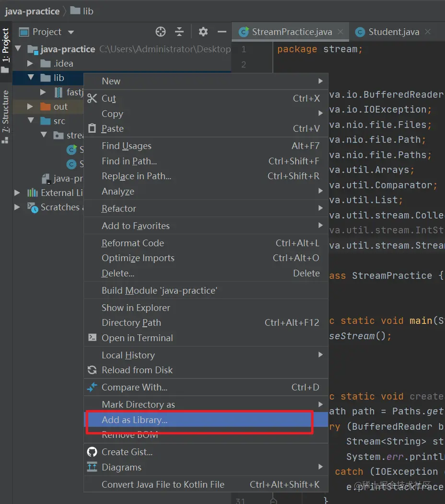Click the Cut scissors icon

92,98
